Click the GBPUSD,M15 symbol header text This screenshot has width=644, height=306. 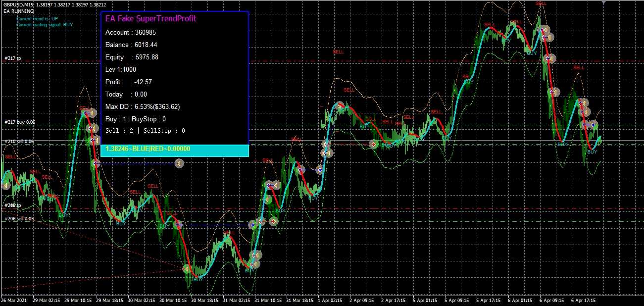pyautogui.click(x=18, y=4)
